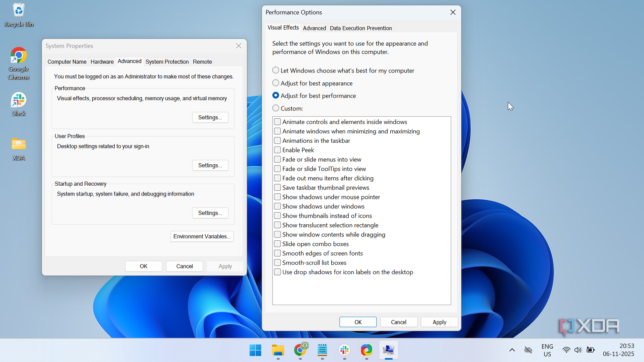Enable Show window contents while dragging

pyautogui.click(x=277, y=234)
